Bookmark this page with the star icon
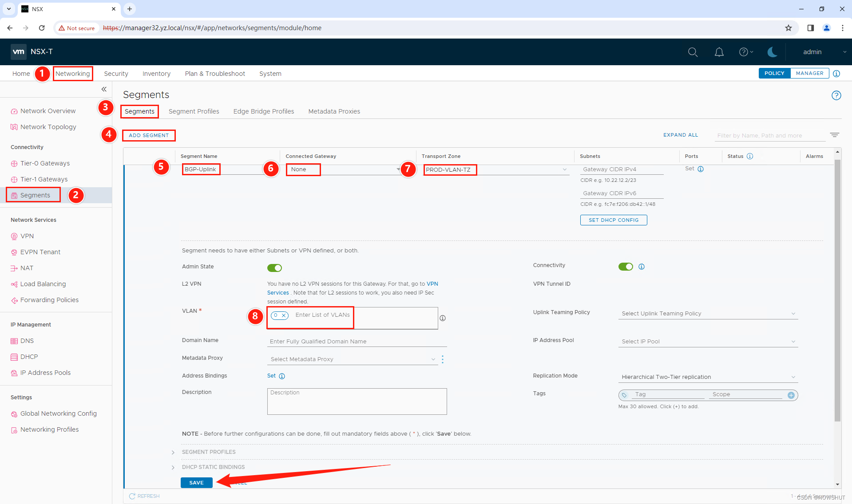The image size is (852, 504). pos(788,28)
